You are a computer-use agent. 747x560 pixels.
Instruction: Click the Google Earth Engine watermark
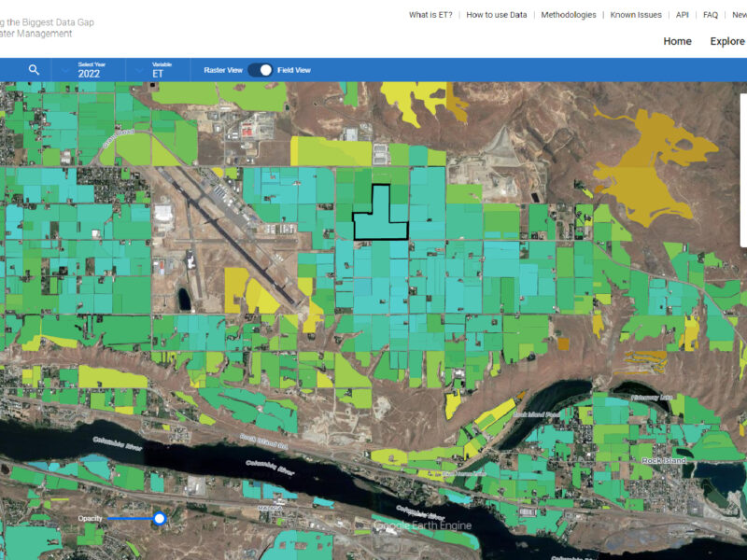pyautogui.click(x=423, y=525)
